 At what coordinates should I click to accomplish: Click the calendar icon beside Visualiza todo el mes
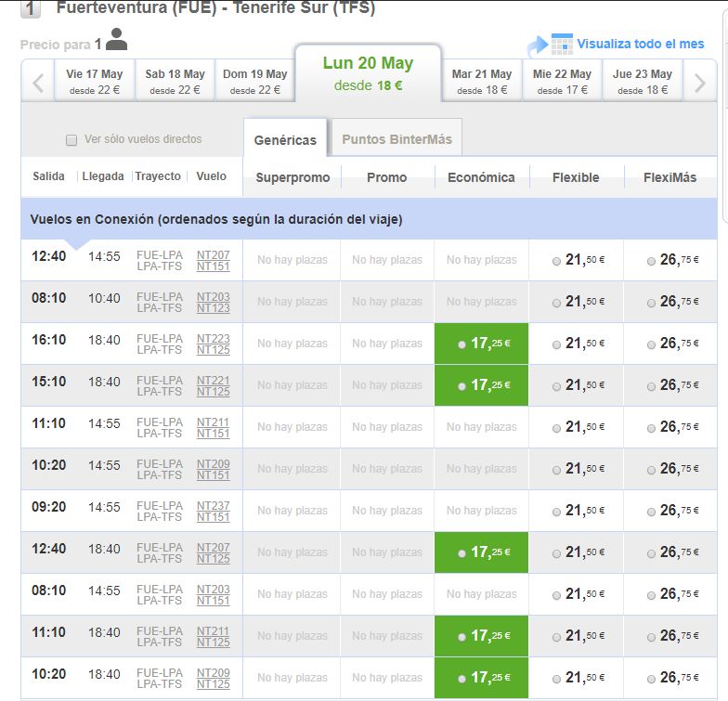[x=562, y=45]
